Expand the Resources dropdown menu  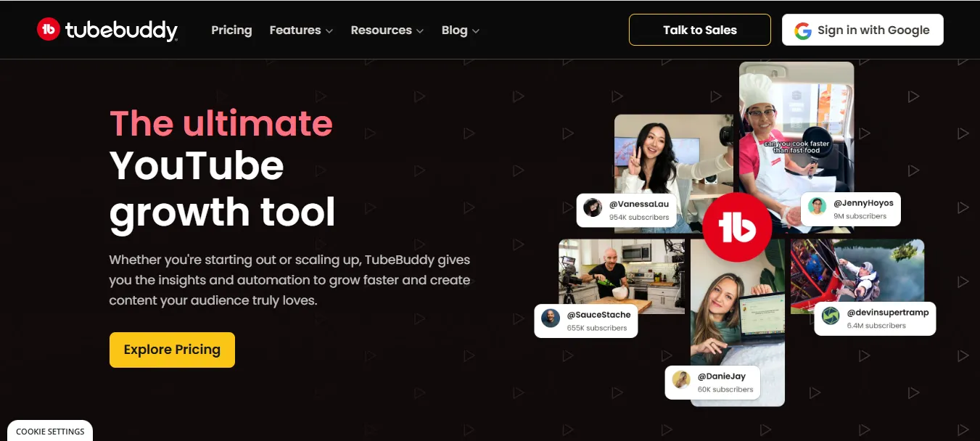(x=387, y=30)
